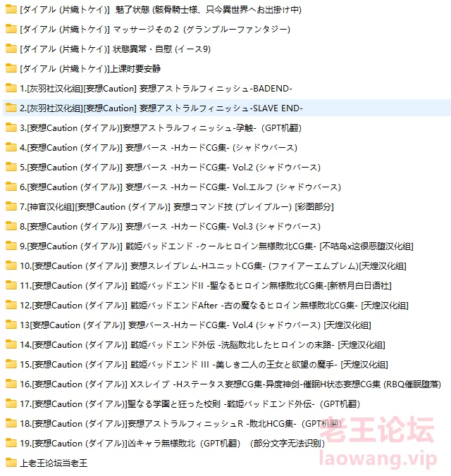The height and width of the screenshot is (476, 451).
Task: Select folder name 5. with Vol.2
Action: (x=171, y=168)
